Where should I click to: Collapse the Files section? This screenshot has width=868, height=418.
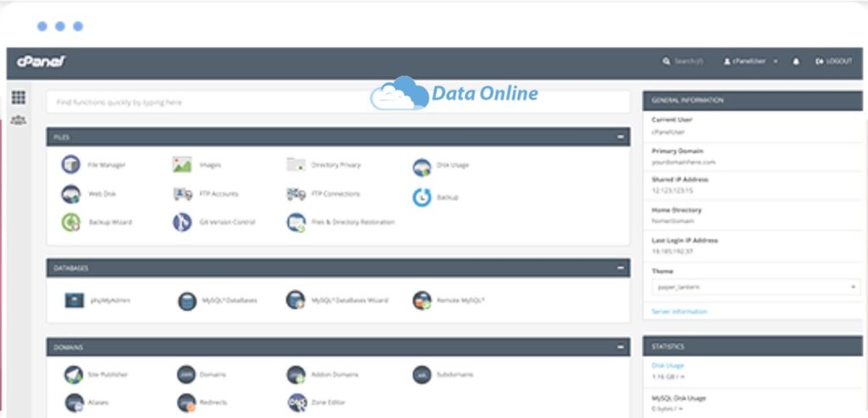(620, 137)
